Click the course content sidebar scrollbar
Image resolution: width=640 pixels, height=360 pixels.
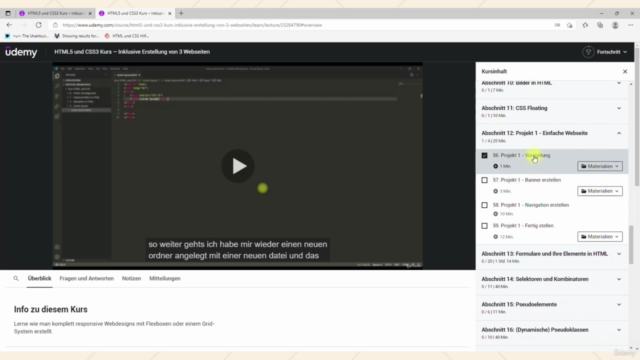[x=631, y=245]
